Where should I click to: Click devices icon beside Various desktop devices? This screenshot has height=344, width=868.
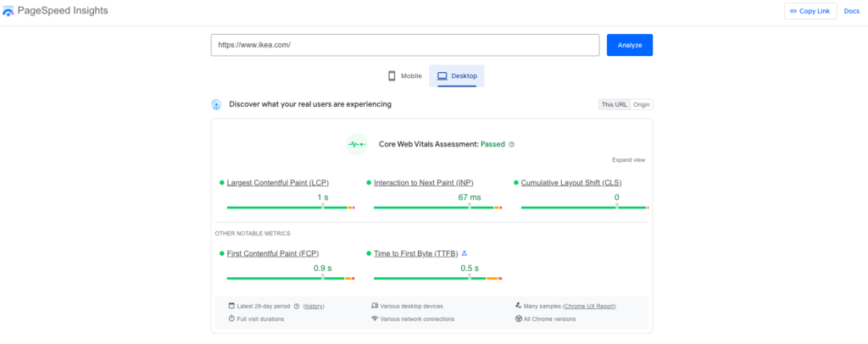pos(375,306)
